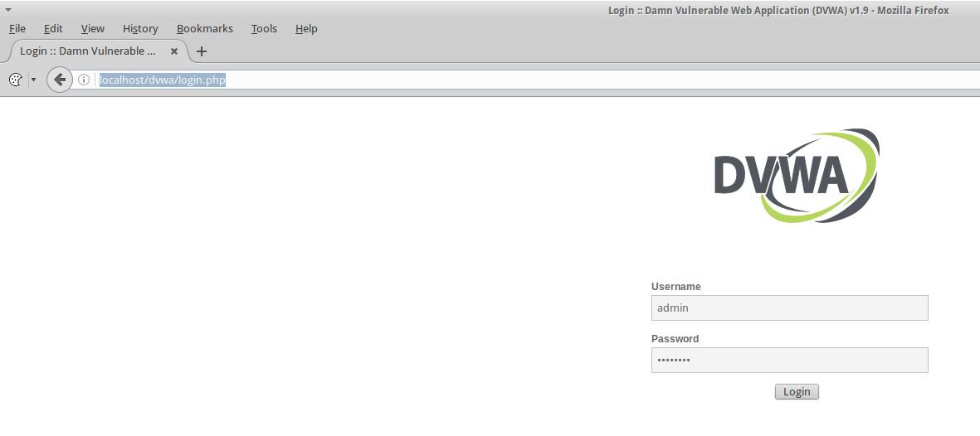Open the window menu arrow in title bar
The image size is (980, 436).
click(8, 10)
